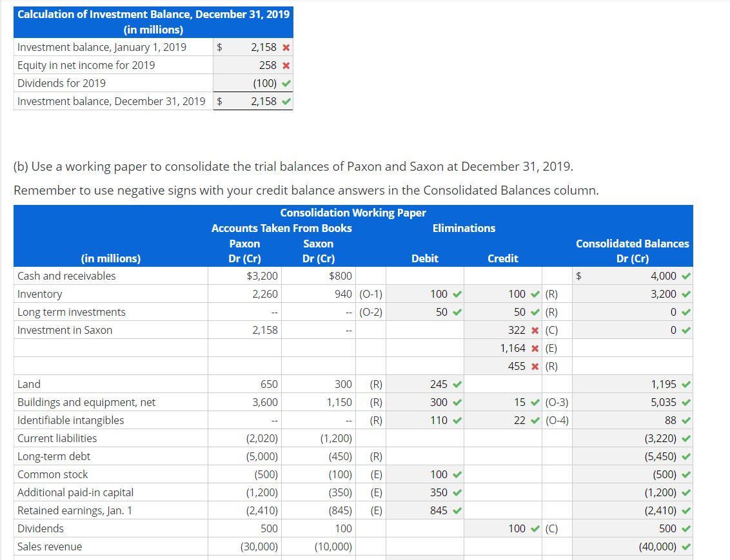Viewport: 730px width, 560px height.
Task: Click green check beside Retained earnings debit 845
Action: pyautogui.click(x=457, y=511)
